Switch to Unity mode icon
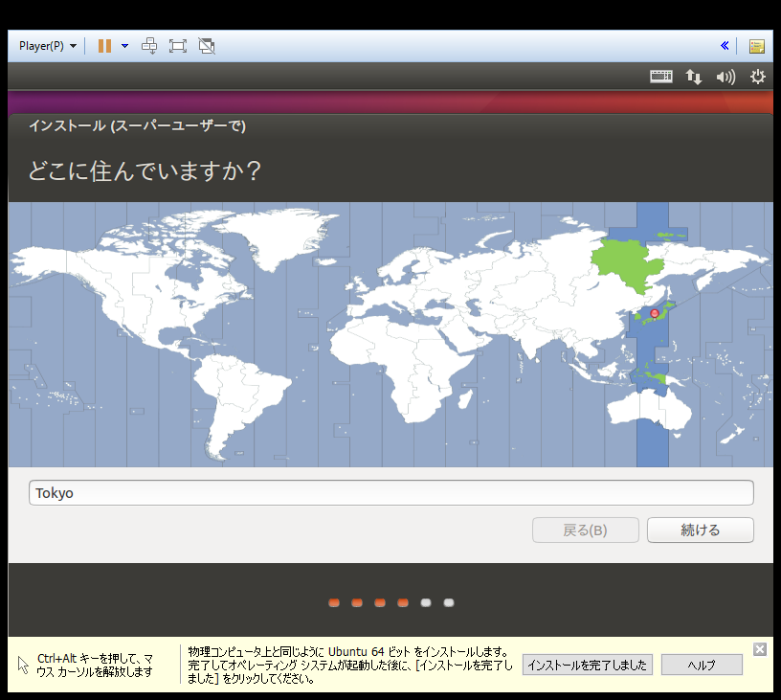The width and height of the screenshot is (781, 700). coord(207,46)
